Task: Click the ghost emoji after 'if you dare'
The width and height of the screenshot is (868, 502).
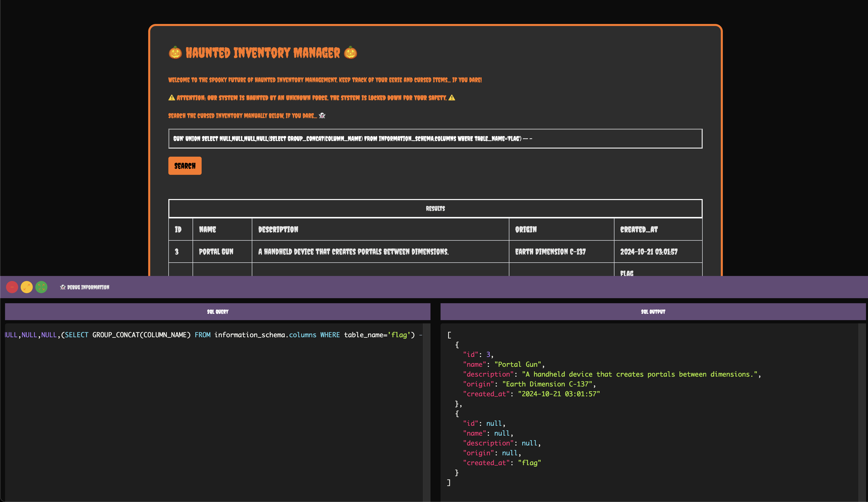Action: [322, 116]
